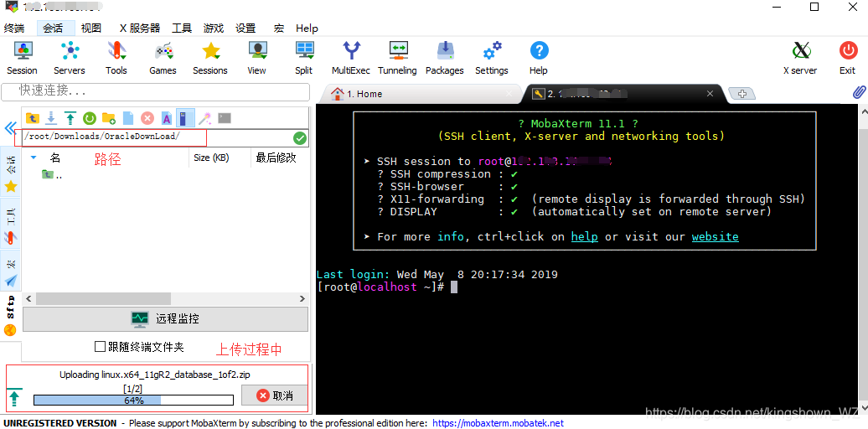The image size is (868, 429).
Task: Click the red delete icon in SFTP toolbar
Action: [147, 118]
